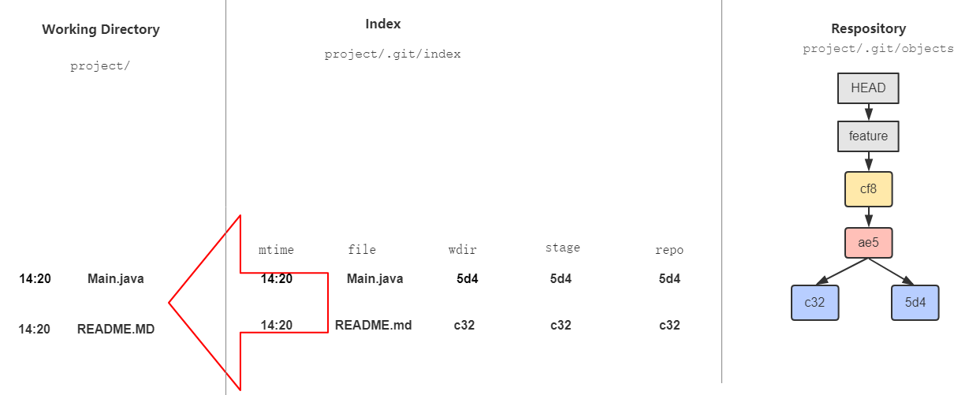The width and height of the screenshot is (980, 395).
Task: Click the blue c32 blob node
Action: point(815,303)
